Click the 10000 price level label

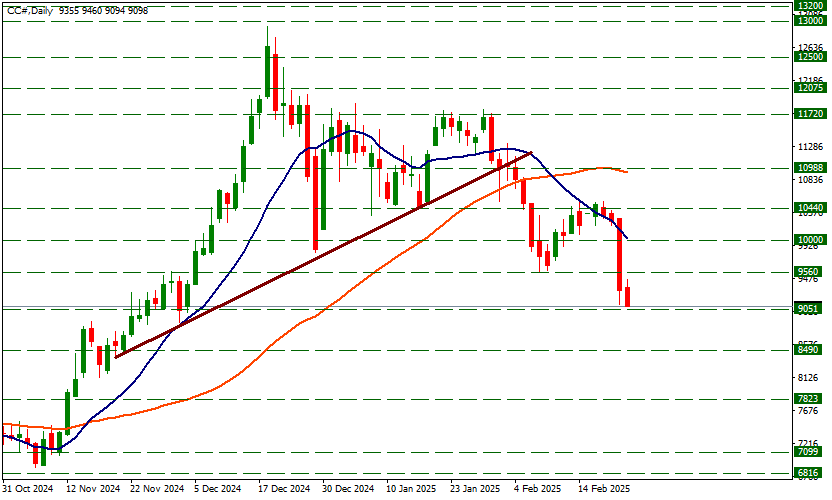tap(810, 240)
